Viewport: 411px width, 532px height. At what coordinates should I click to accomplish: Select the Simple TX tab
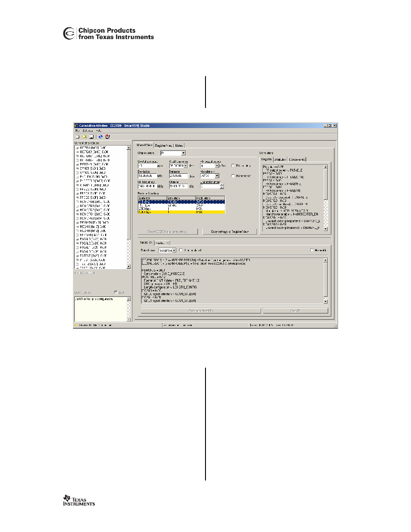[x=146, y=243]
